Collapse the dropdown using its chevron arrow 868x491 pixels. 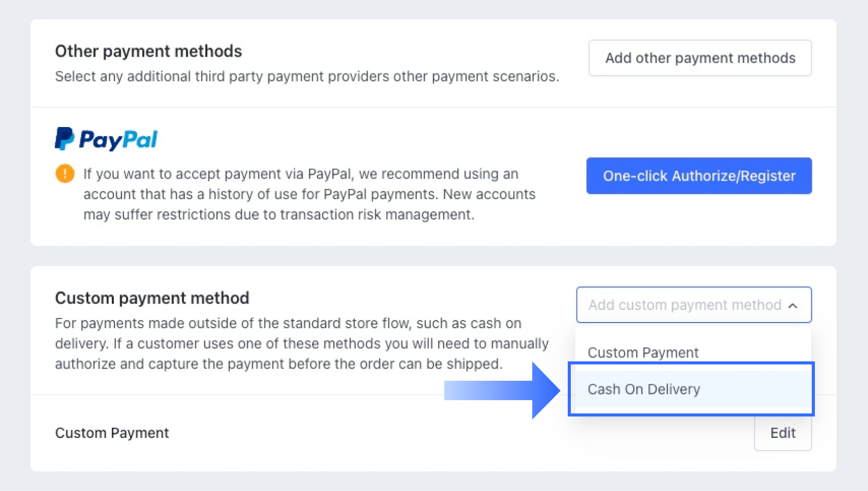(x=793, y=305)
